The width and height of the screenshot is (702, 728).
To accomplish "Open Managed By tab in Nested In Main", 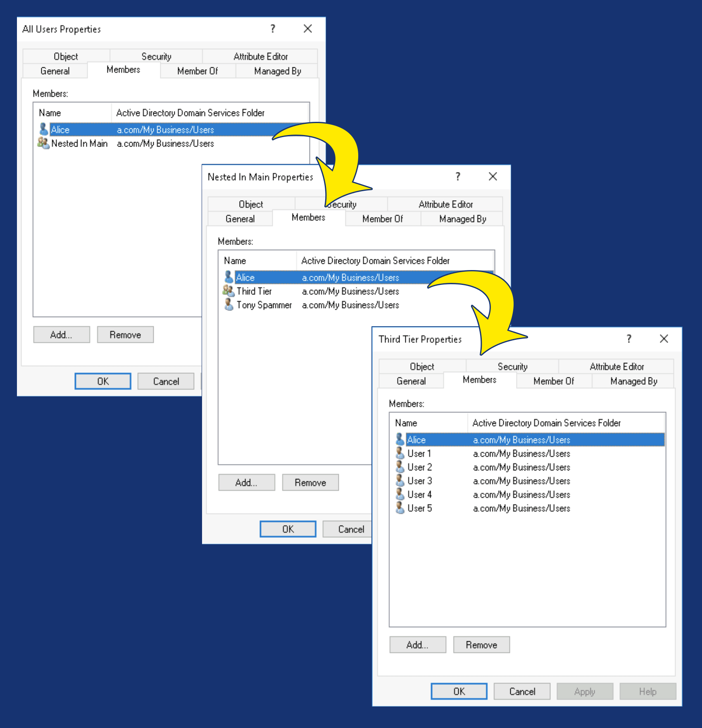I will [462, 219].
